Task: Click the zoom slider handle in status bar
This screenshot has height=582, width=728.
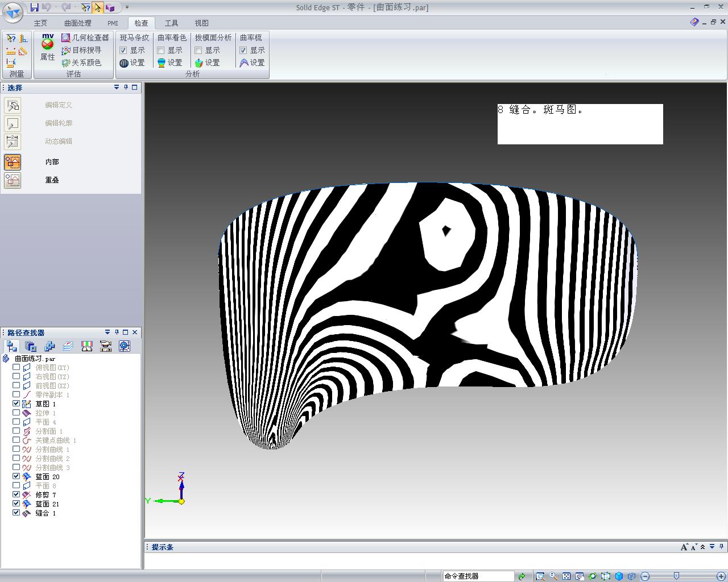Action: click(x=676, y=576)
